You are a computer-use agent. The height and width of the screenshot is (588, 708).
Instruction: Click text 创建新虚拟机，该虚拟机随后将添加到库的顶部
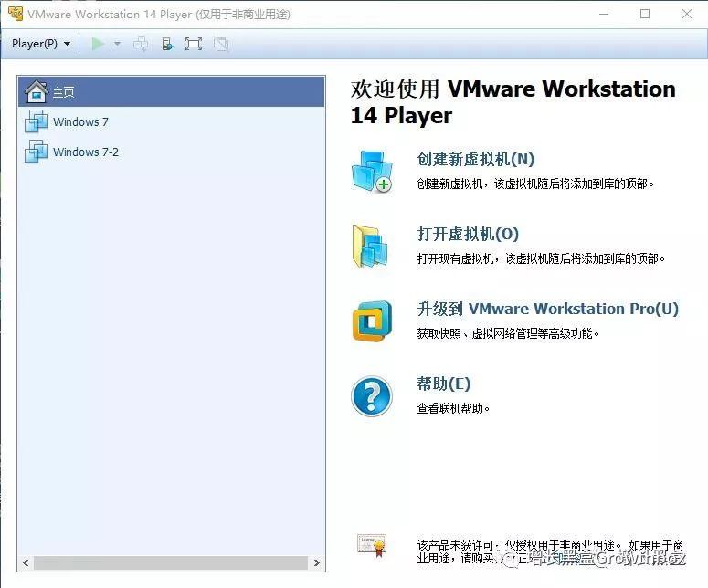click(x=535, y=184)
